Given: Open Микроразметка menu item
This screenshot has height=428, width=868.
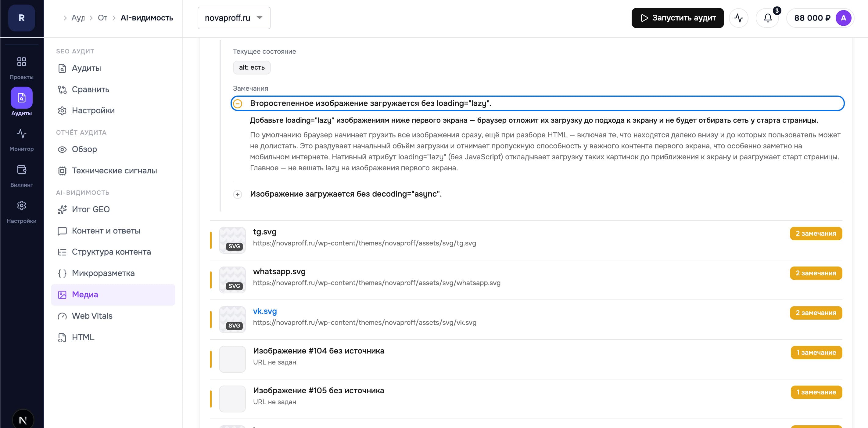Looking at the screenshot, I should 113,273.
